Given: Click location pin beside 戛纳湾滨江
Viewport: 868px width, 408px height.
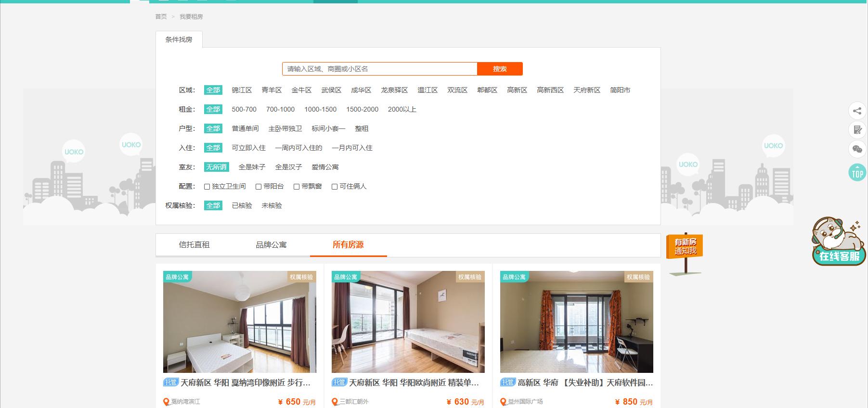Looking at the screenshot, I should click(x=167, y=402).
